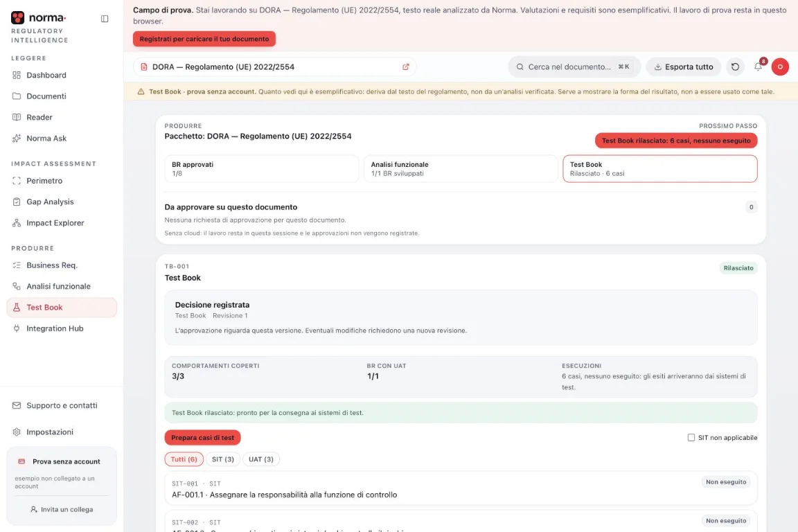Click warning icon in Test Book banner
798x532 pixels.
point(141,92)
